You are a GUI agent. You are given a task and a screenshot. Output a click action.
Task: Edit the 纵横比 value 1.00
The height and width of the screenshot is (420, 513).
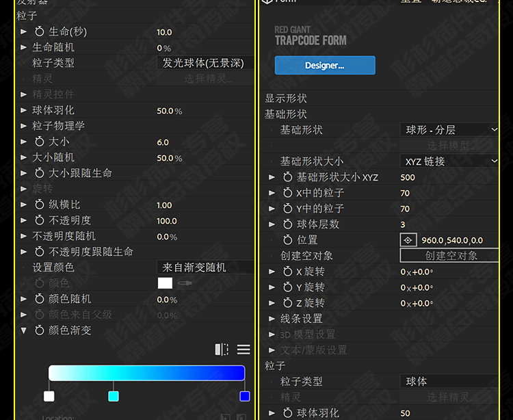(164, 205)
